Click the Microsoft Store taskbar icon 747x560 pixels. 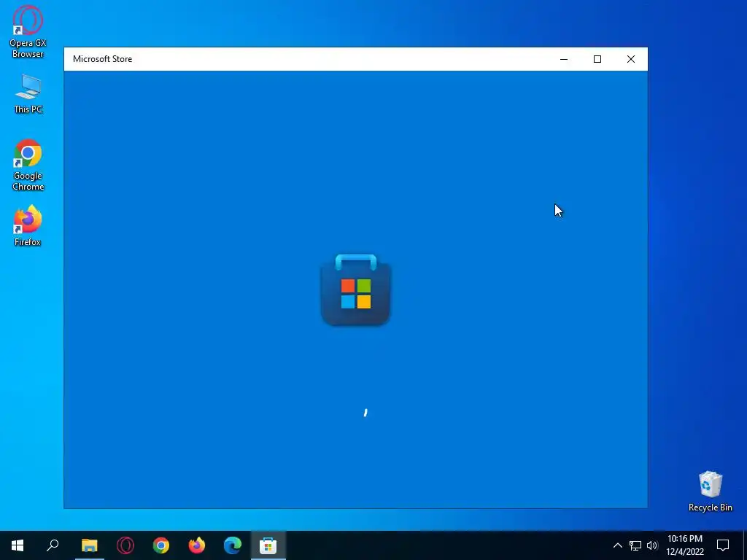(268, 545)
